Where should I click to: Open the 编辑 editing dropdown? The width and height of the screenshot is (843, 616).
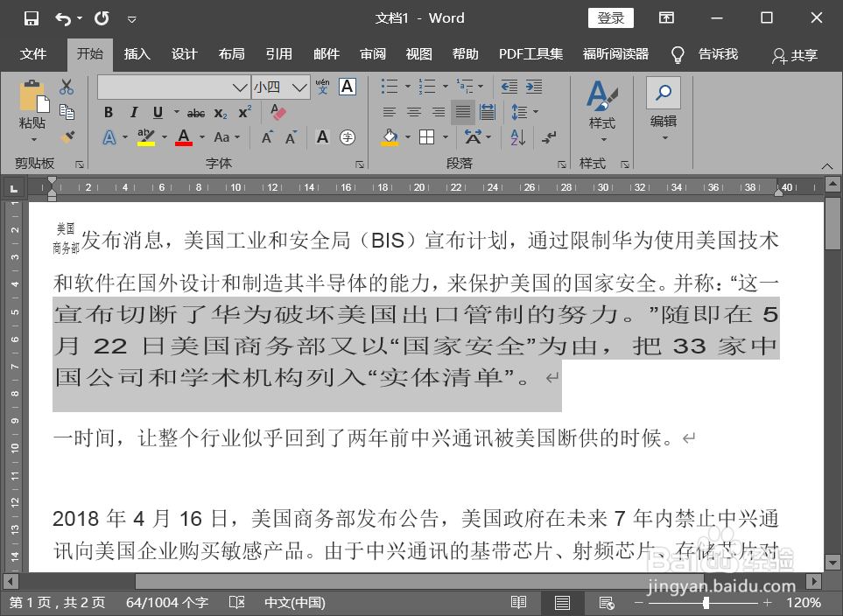(x=664, y=109)
